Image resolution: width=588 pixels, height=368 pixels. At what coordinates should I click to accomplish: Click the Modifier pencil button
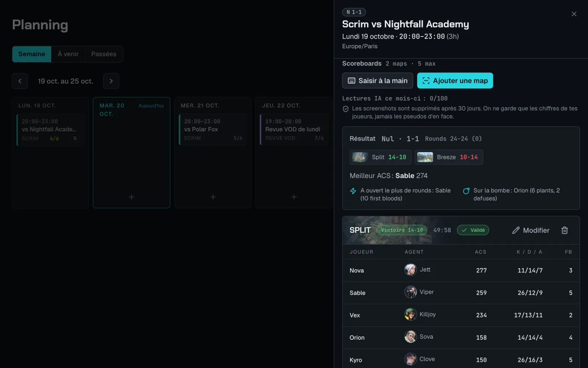[531, 230]
